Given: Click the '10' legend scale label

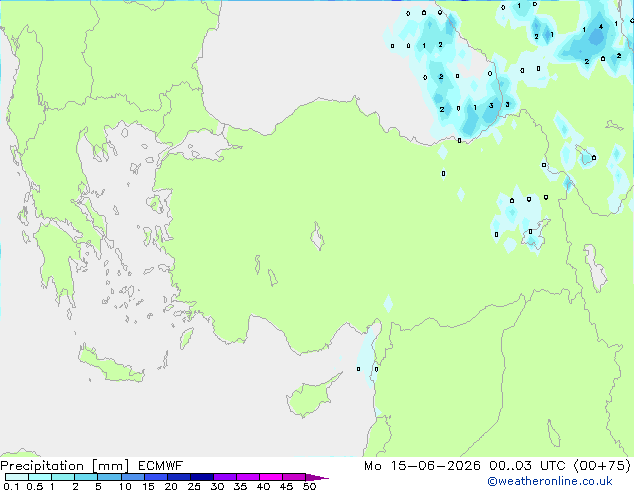Looking at the screenshot, I should click(125, 486).
